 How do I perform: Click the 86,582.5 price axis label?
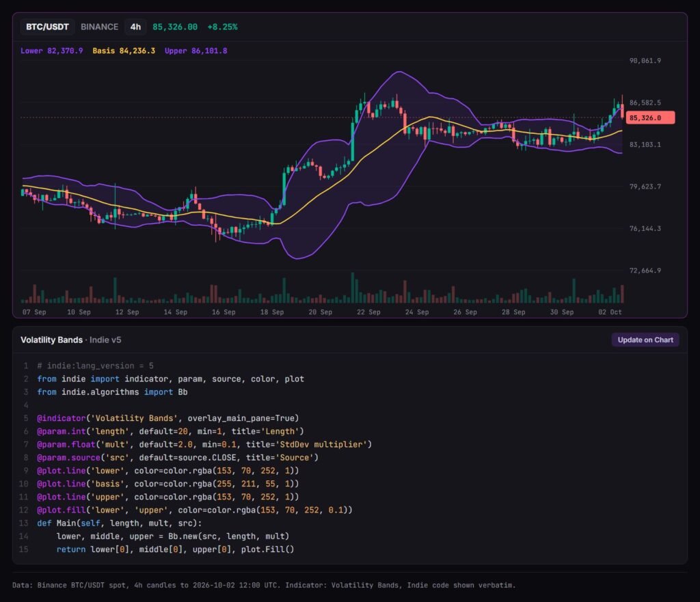(645, 102)
